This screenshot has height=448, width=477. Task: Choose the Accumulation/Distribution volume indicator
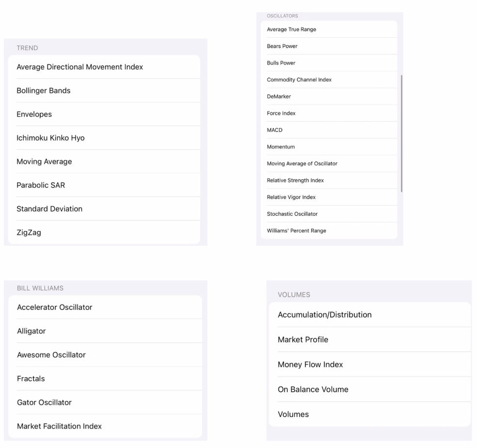325,315
